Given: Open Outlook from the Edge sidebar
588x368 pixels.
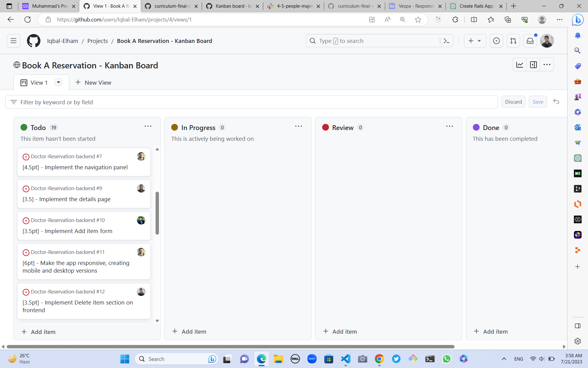Looking at the screenshot, I should pos(578,127).
